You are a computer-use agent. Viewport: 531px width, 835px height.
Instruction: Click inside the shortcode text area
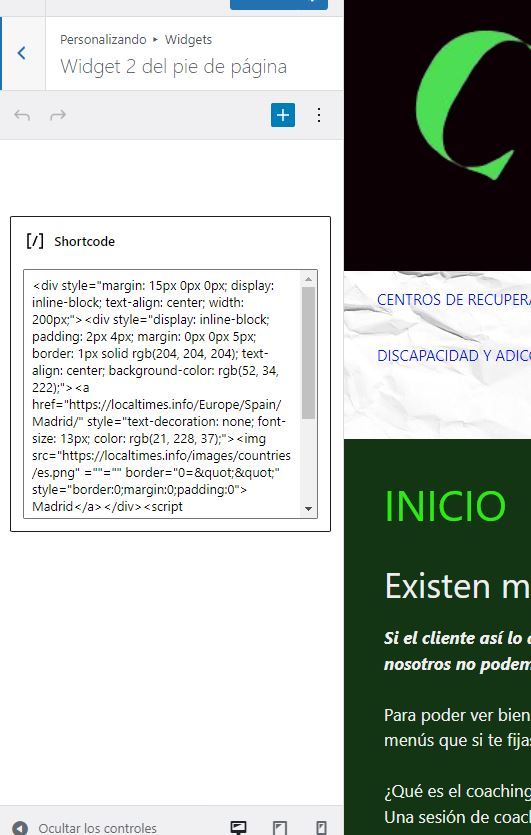pyautogui.click(x=162, y=394)
